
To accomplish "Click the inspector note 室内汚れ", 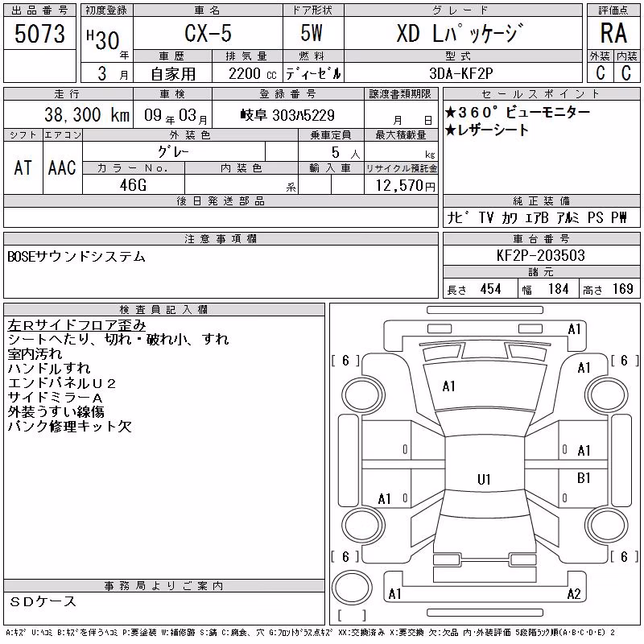I will pos(35,354).
